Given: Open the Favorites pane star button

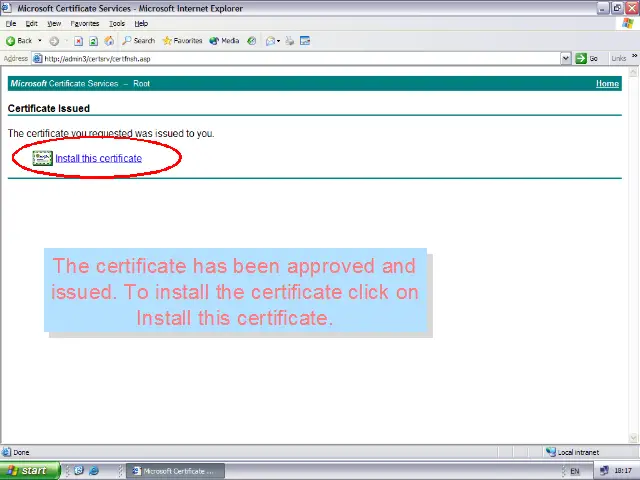Looking at the screenshot, I should coord(182,41).
